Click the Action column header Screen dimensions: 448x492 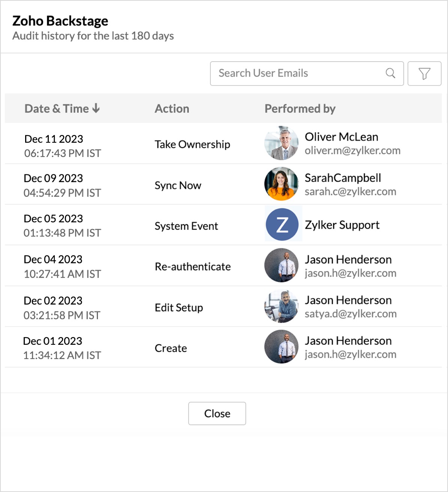(x=172, y=109)
